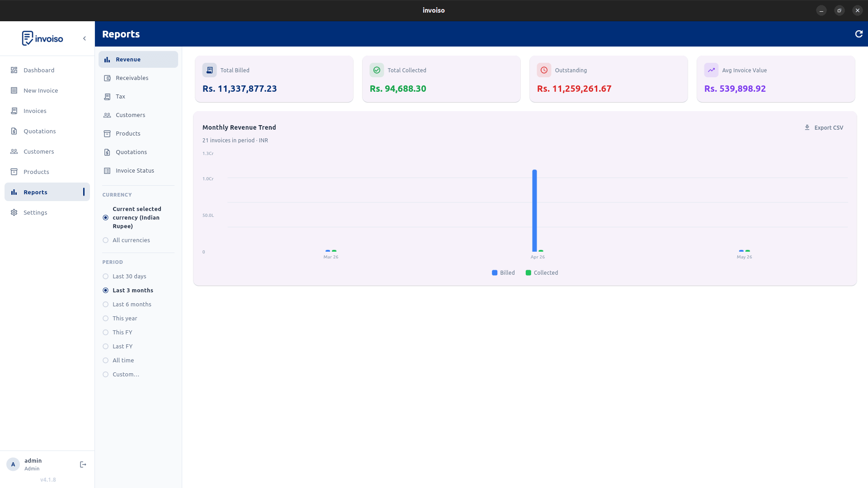Click the Customers icon in reports submenu
868x488 pixels.
click(107, 115)
